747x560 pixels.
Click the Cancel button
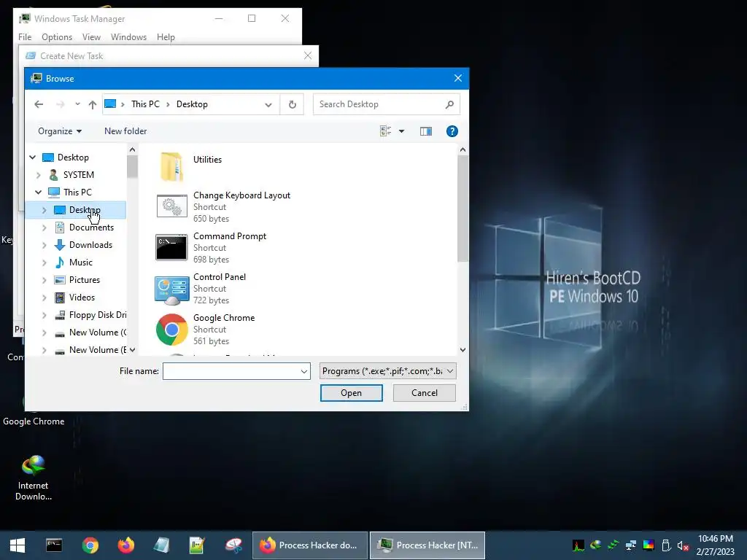[x=424, y=393]
